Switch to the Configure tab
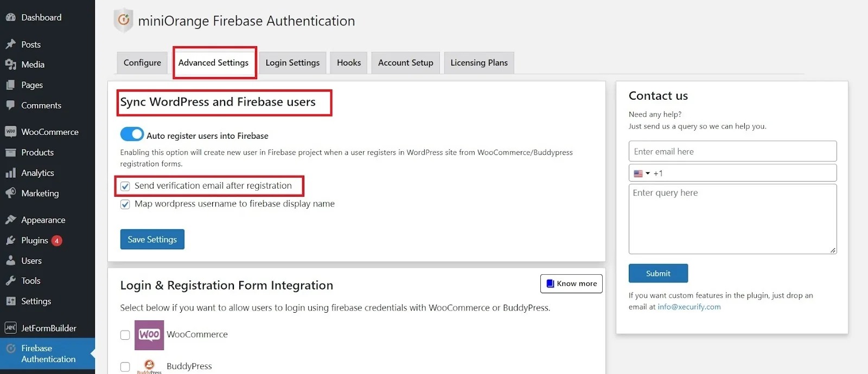 tap(142, 63)
